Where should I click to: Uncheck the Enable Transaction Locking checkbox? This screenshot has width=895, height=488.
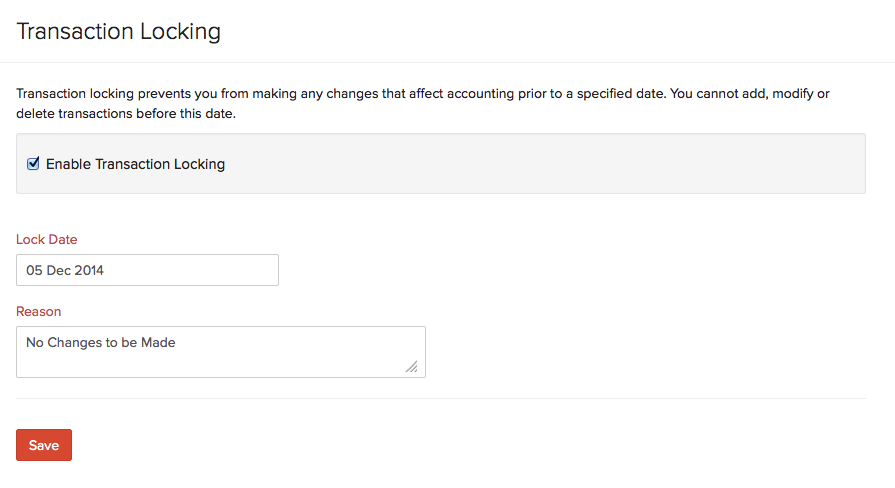click(x=33, y=164)
